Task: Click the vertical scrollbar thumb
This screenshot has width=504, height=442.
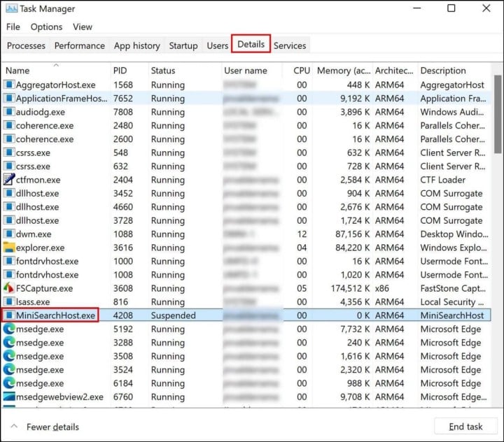Action: [498, 114]
